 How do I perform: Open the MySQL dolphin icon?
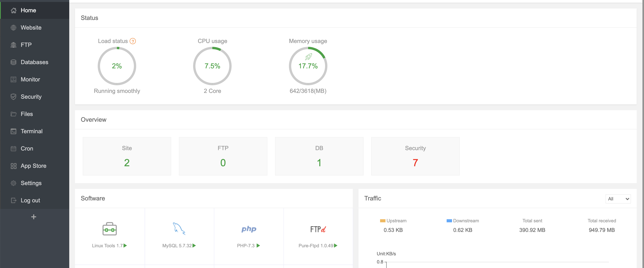179,229
